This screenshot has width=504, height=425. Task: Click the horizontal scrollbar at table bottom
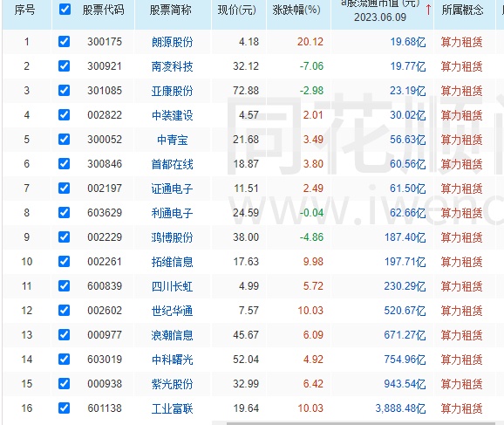(x=361, y=423)
